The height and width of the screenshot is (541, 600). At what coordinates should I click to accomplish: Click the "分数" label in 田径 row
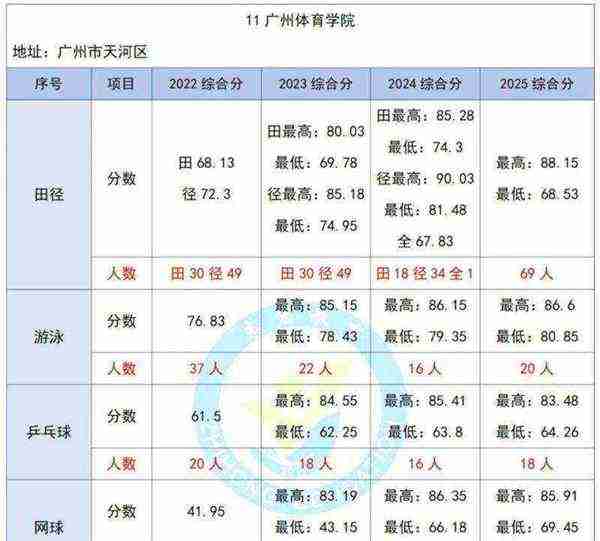[x=121, y=178]
